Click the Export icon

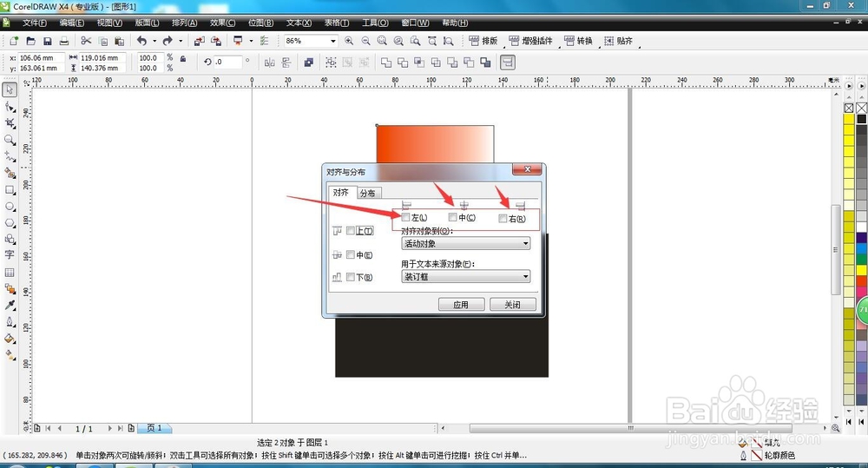(x=216, y=41)
